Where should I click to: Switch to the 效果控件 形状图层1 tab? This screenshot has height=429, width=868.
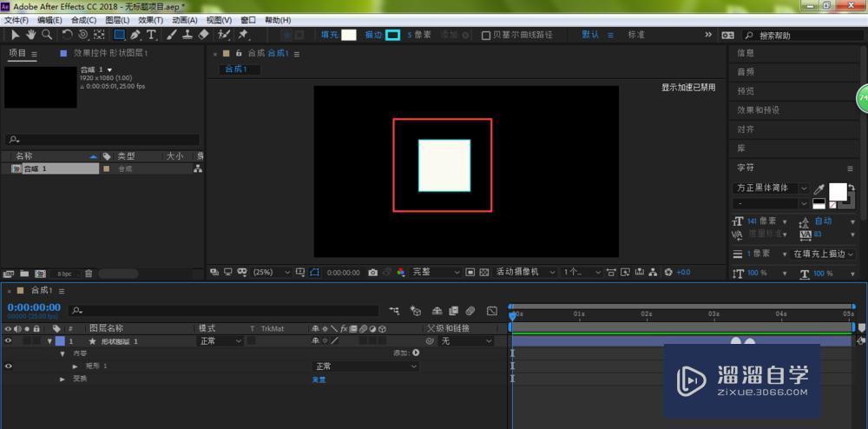pos(111,53)
